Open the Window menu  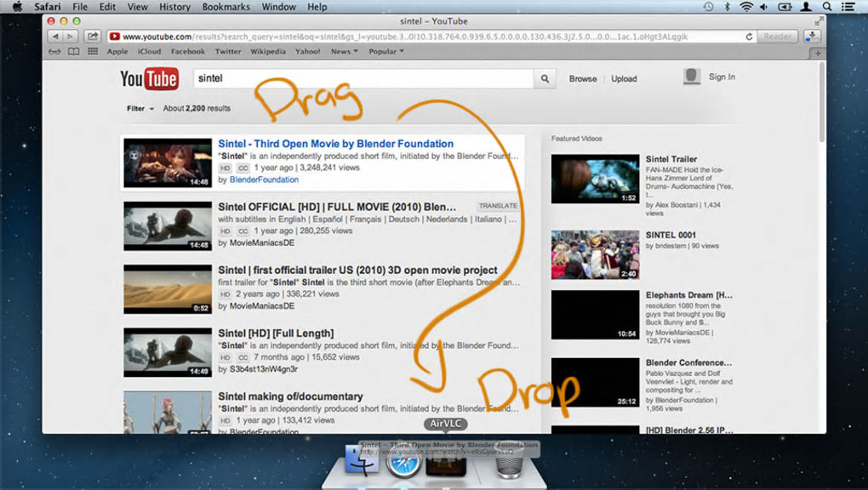[278, 7]
